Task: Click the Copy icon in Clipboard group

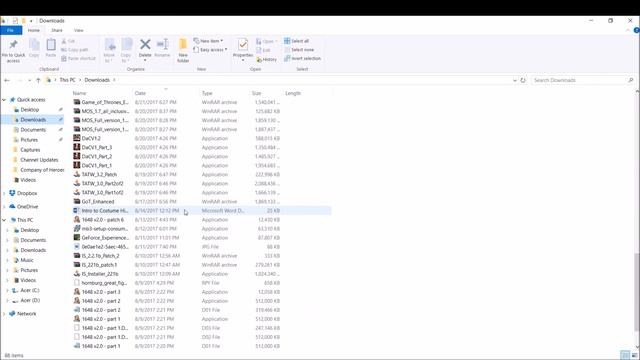Action: click(34, 45)
